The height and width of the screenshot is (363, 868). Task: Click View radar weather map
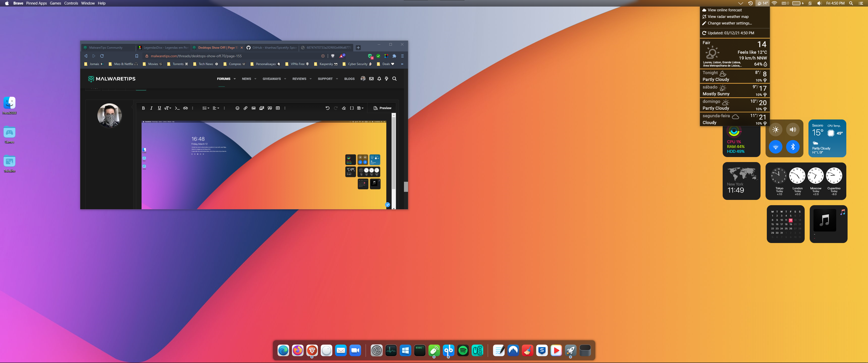click(728, 16)
